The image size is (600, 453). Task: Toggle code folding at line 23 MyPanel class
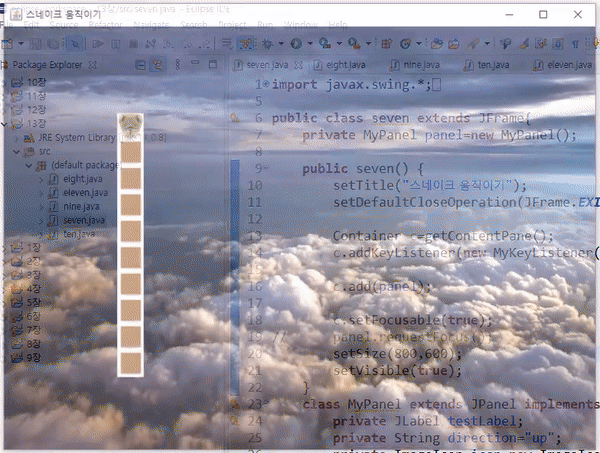pyautogui.click(x=266, y=402)
